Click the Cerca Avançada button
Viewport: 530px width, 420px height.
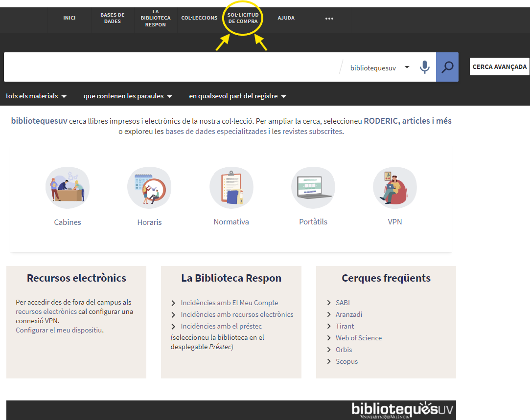pyautogui.click(x=499, y=67)
